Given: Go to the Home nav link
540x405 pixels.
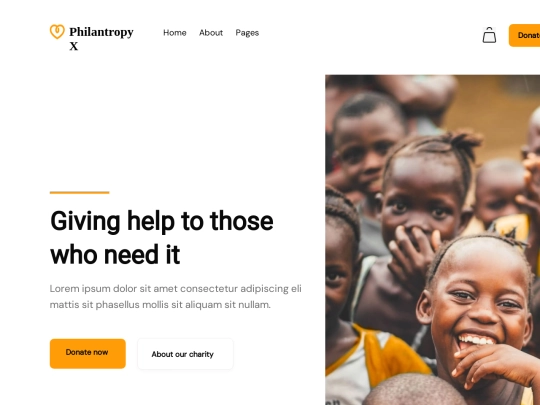Looking at the screenshot, I should click(x=175, y=33).
